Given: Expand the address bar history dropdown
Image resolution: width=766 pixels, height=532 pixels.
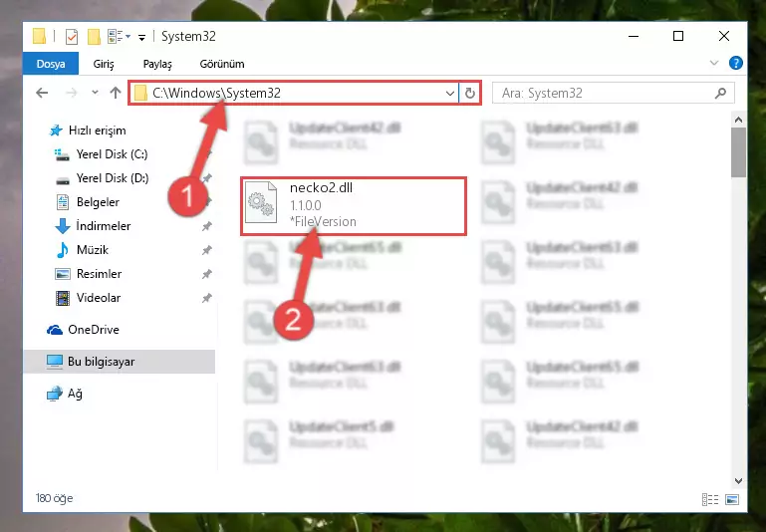Looking at the screenshot, I should [450, 93].
